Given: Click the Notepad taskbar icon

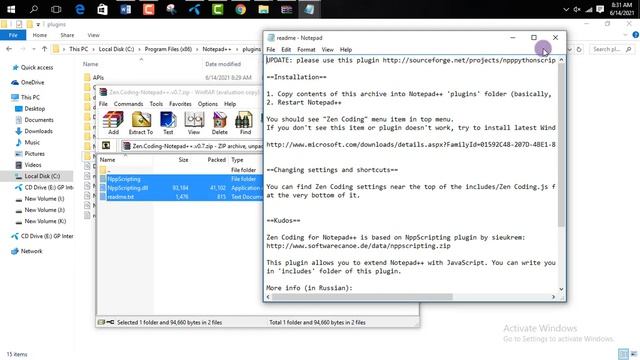Looking at the screenshot, I should [x=309, y=9].
